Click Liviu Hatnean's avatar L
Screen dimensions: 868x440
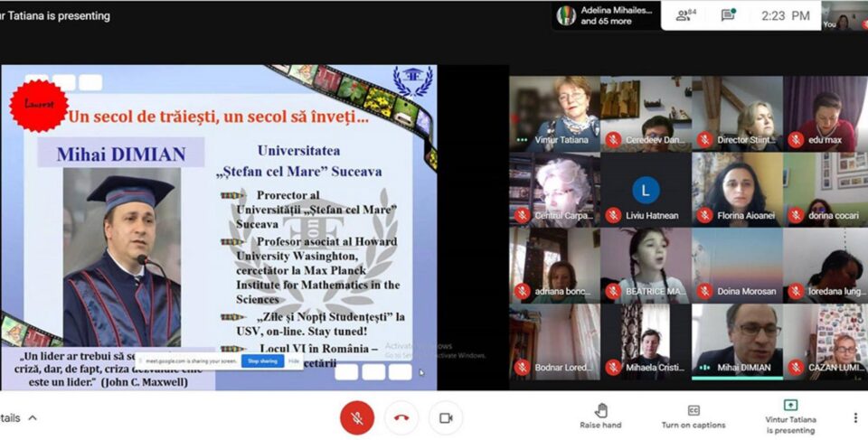click(646, 191)
